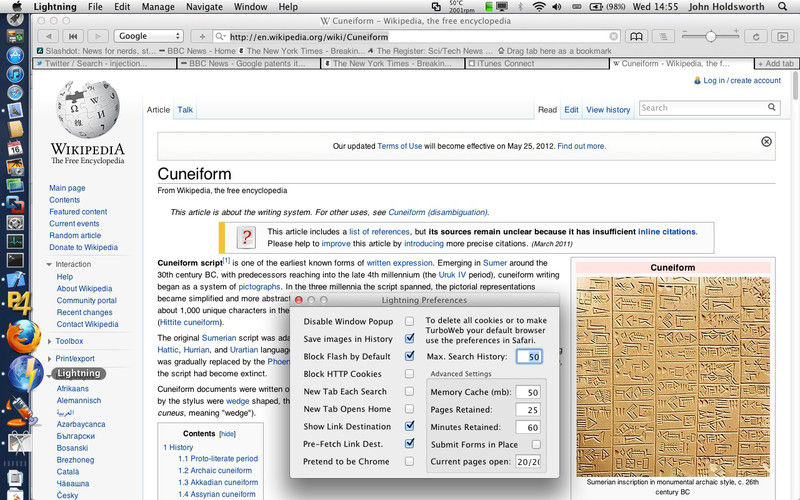Switch to the BBC News Google patents tab
This screenshot has height=500, width=800.
pyautogui.click(x=249, y=63)
